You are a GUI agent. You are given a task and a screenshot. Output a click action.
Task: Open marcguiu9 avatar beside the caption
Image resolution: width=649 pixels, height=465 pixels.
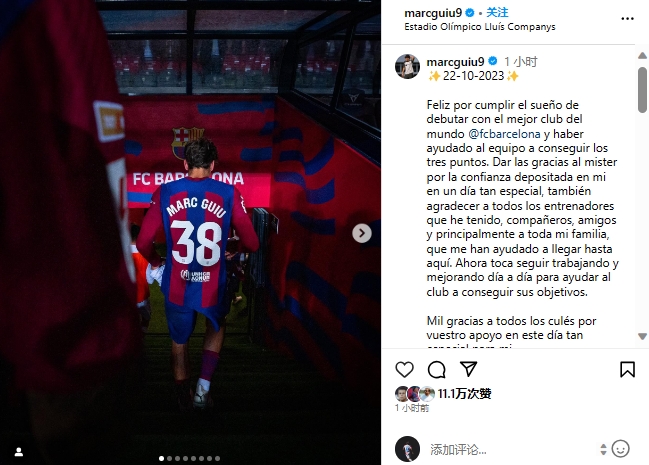point(407,66)
